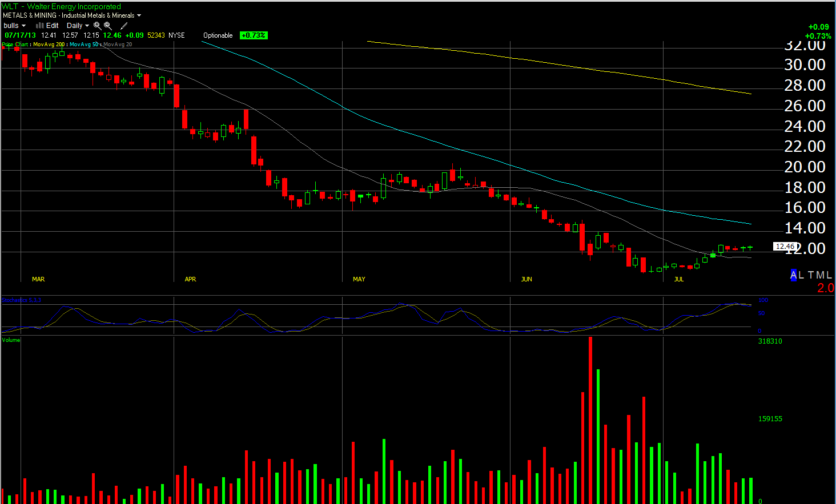Toggle the highlighted A scale option
Viewport: 836px width, 504px height.
[793, 275]
